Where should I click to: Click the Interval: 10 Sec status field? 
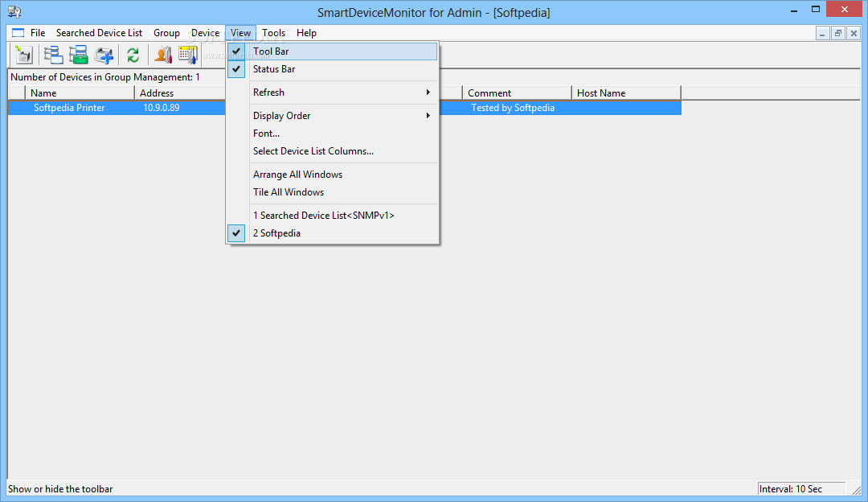pos(801,488)
